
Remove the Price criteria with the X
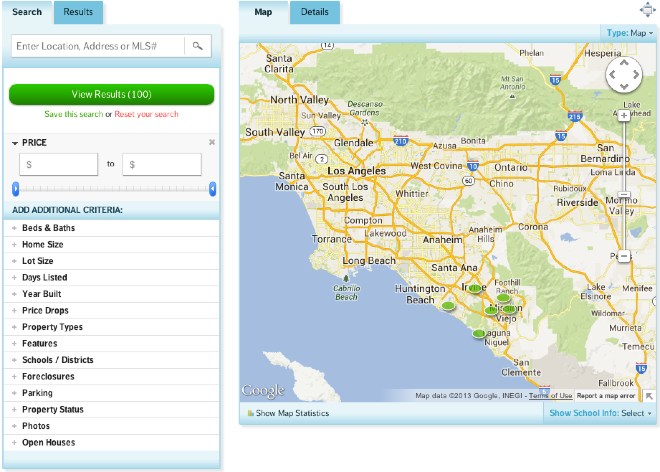pyautogui.click(x=212, y=143)
